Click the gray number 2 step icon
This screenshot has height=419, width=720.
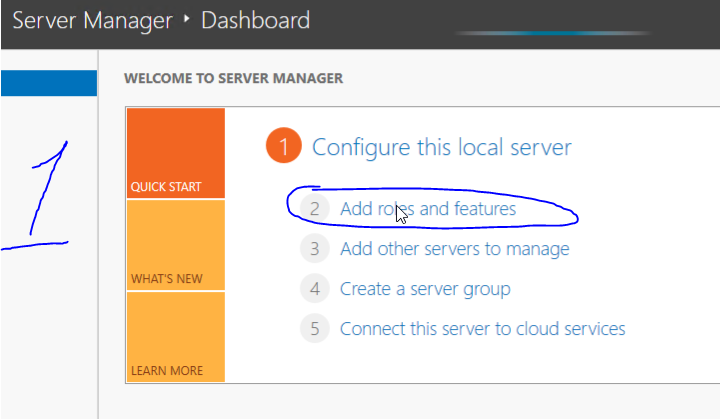[x=314, y=209]
